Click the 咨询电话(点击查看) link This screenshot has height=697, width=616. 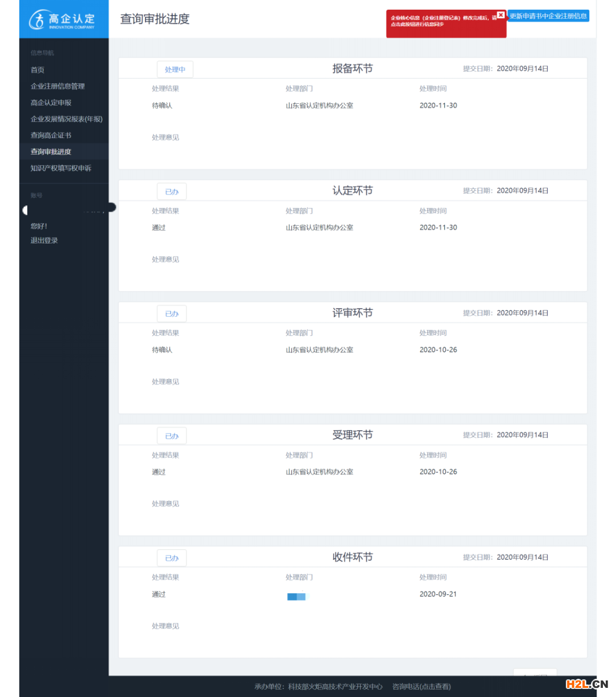(x=420, y=687)
